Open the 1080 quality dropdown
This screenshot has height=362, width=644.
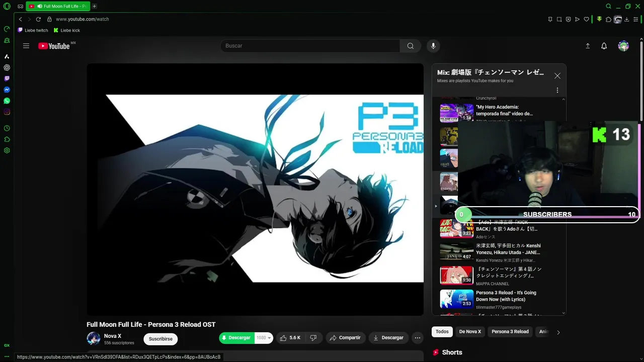(264, 338)
